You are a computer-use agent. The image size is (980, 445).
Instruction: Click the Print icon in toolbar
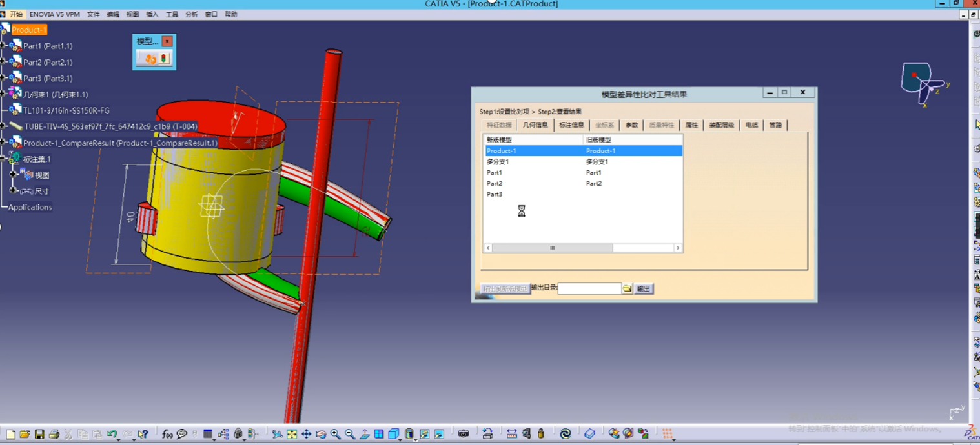tap(54, 434)
